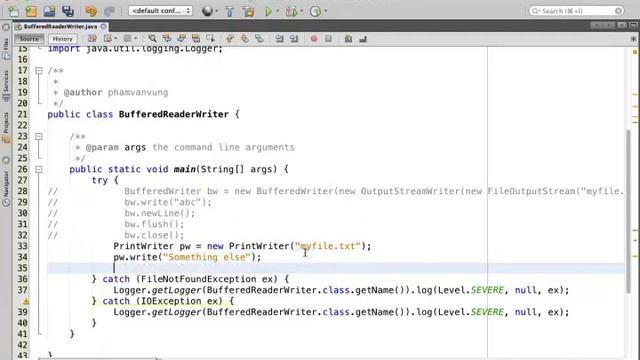This screenshot has height=360, width=640.
Task: Click the Back navigation icon in editor toolbar
Action: tap(107, 39)
